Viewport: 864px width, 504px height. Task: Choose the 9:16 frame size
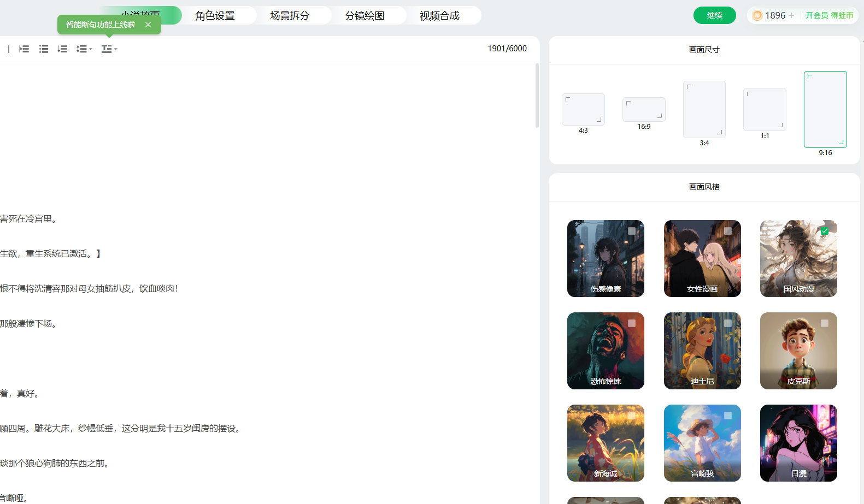(x=825, y=109)
